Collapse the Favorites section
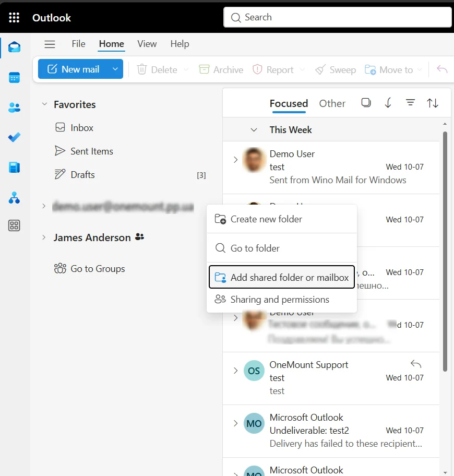454x476 pixels. (x=44, y=104)
